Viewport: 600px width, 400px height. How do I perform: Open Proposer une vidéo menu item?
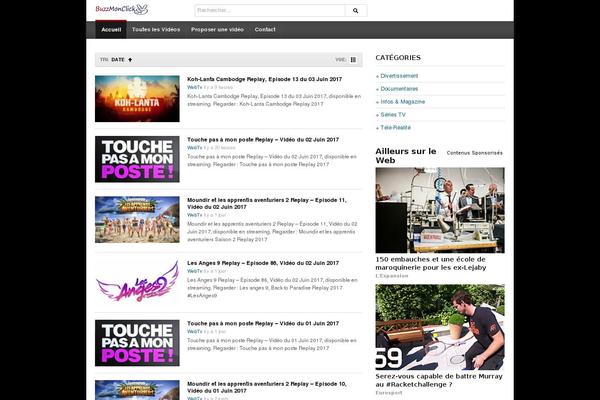217,29
